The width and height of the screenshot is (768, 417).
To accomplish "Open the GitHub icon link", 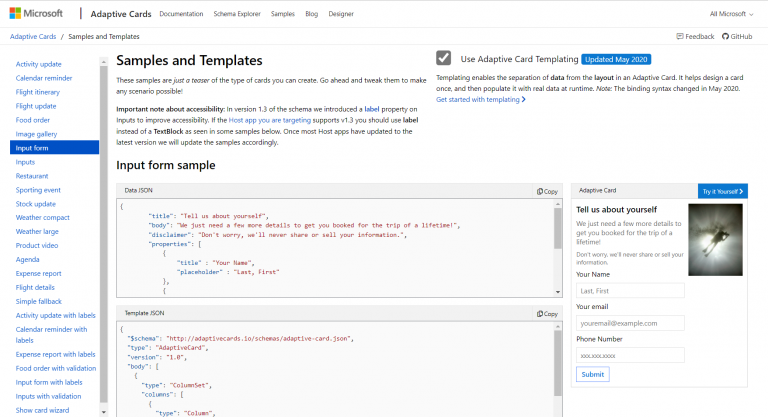I will 737,36.
